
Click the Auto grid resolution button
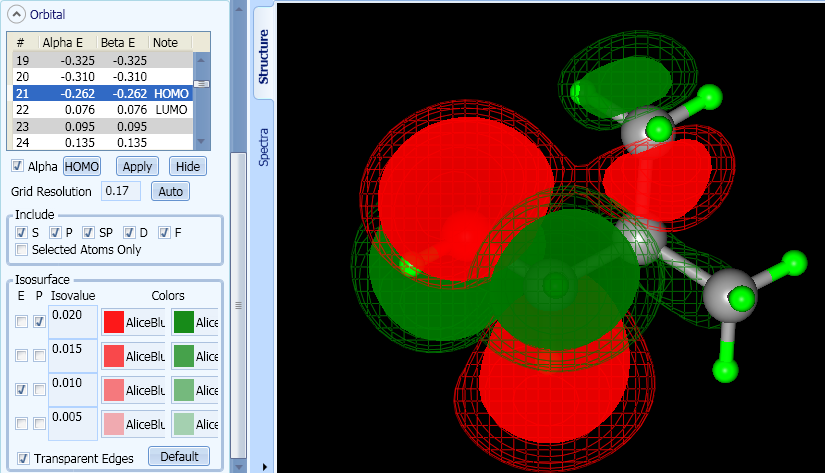pos(170,192)
